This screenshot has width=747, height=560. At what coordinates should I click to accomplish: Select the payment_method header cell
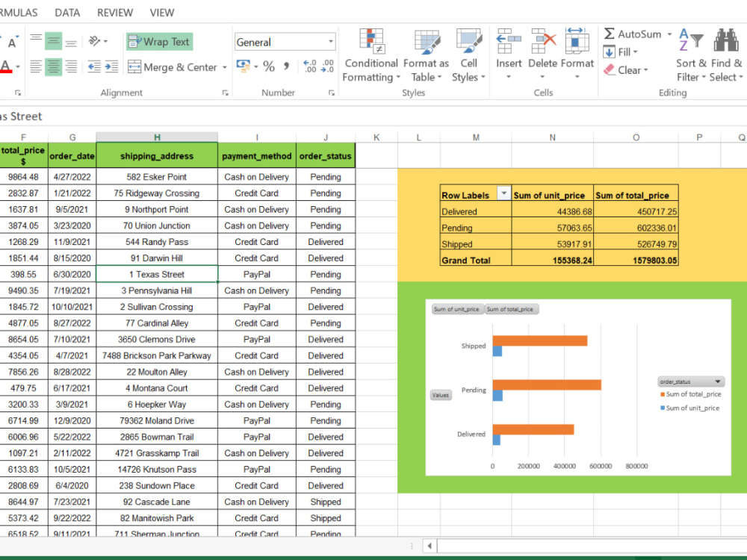(257, 156)
